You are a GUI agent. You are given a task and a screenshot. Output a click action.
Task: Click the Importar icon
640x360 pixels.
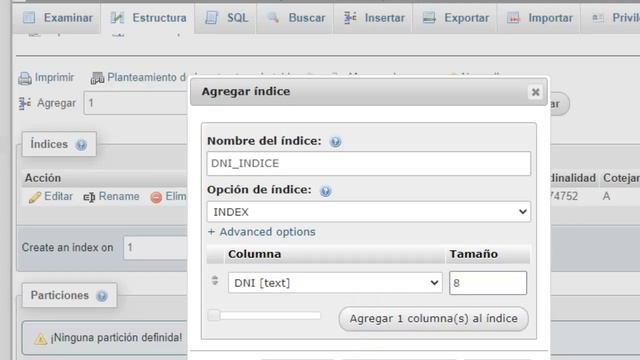coord(513,18)
